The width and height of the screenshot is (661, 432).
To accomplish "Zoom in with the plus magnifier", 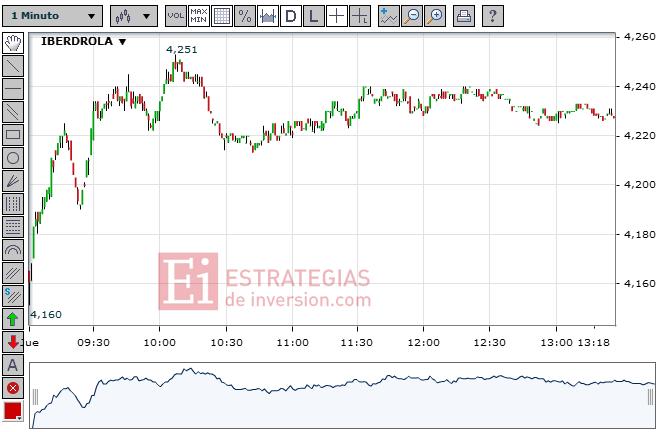I will (x=435, y=16).
